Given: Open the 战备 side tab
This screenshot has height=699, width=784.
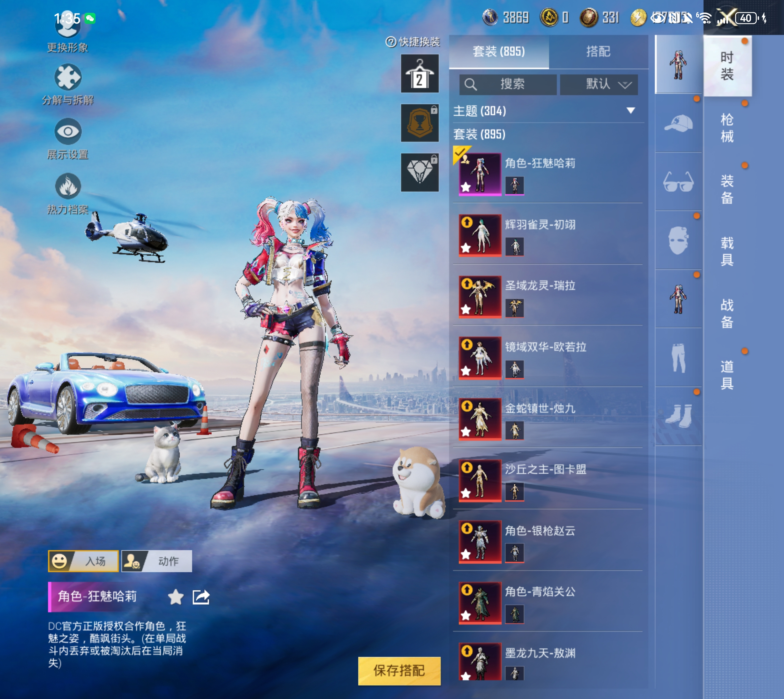Looking at the screenshot, I should tap(727, 314).
